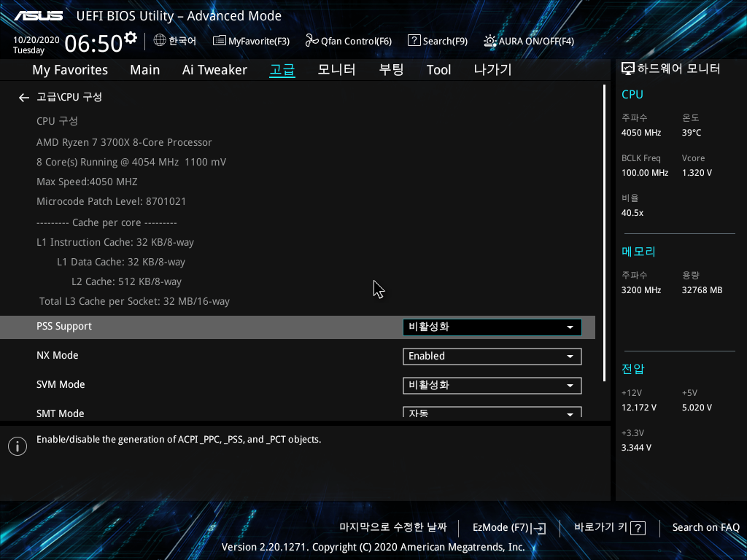Image resolution: width=747 pixels, height=560 pixels.
Task: Click the 3200 MHz memory frequency value
Action: coord(640,290)
